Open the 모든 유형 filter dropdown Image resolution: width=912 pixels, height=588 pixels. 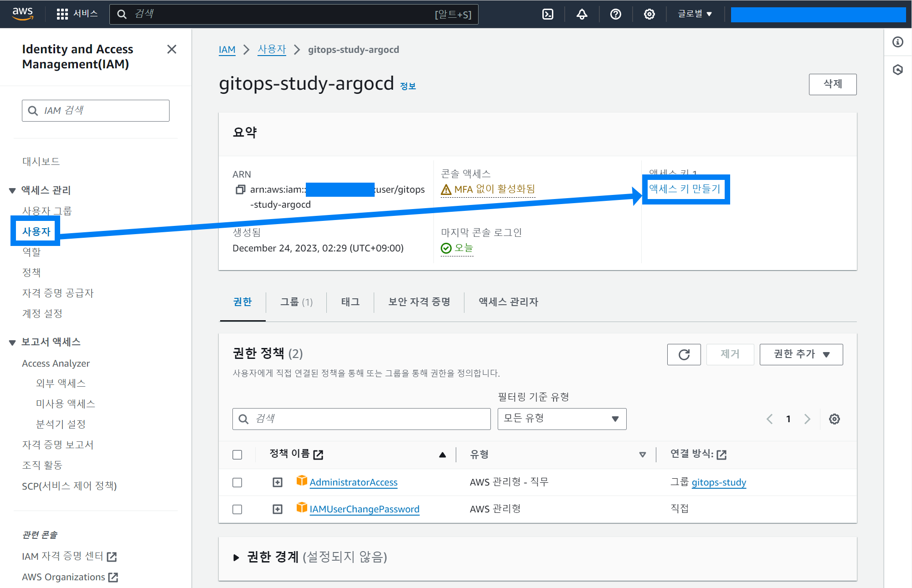tap(562, 419)
